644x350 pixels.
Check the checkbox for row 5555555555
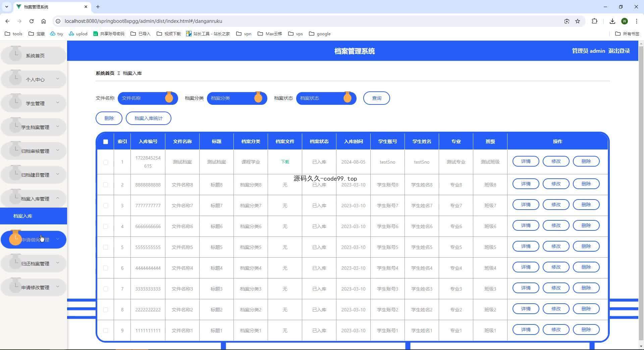pos(106,247)
